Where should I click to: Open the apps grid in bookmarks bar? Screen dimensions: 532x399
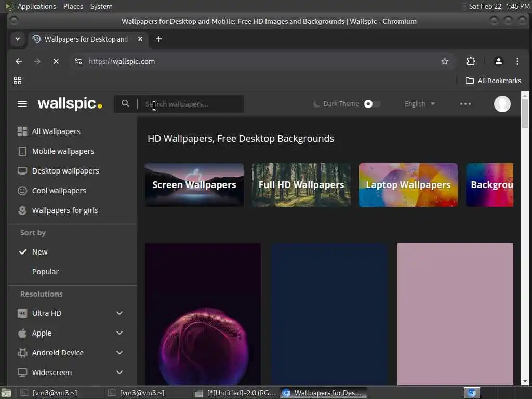tap(18, 81)
